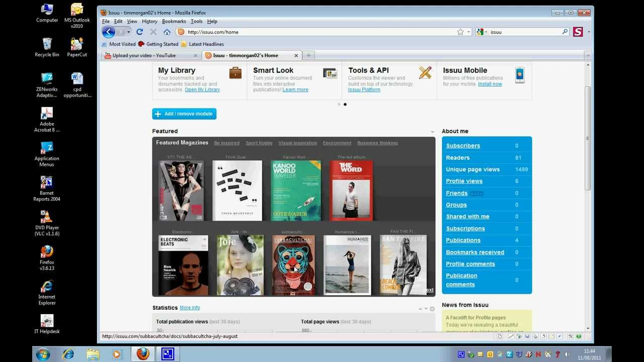Click Business thinking category link
644x362 pixels.
pos(377,143)
